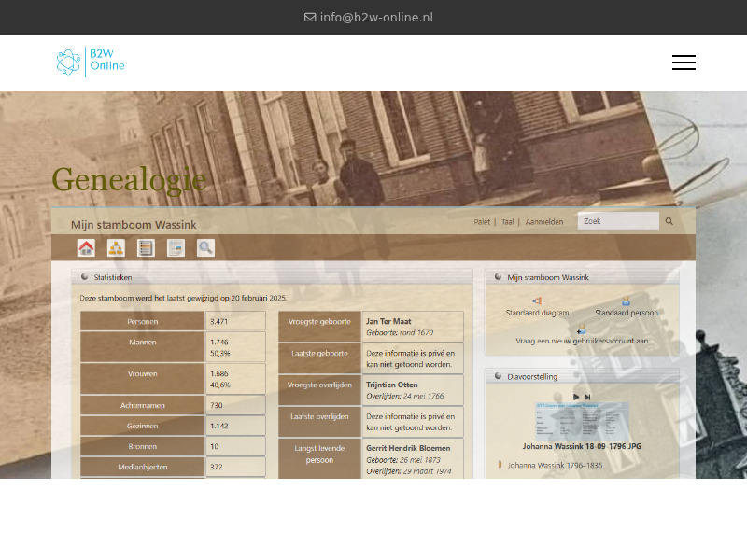747x560 pixels.
Task: Open the Johanna Wassink photo thumbnail
Action: 584,420
